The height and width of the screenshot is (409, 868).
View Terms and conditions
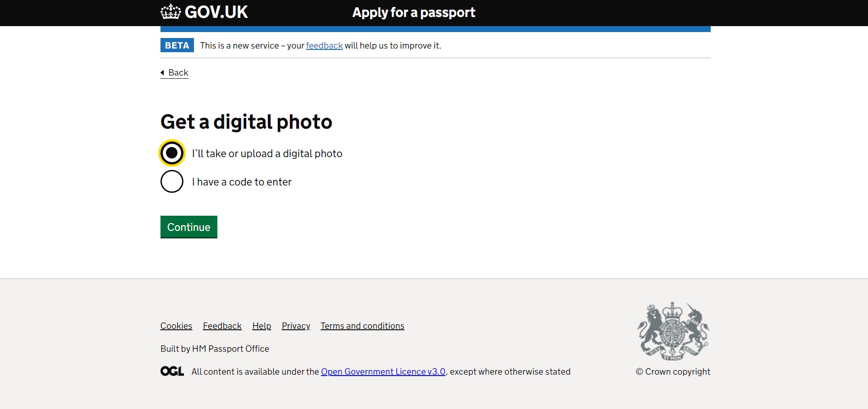tap(362, 326)
